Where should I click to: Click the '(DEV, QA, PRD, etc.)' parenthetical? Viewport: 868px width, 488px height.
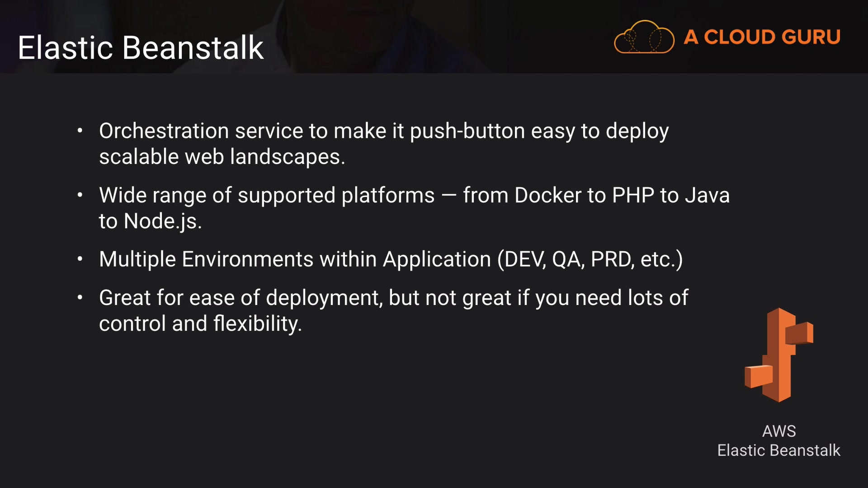point(590,259)
